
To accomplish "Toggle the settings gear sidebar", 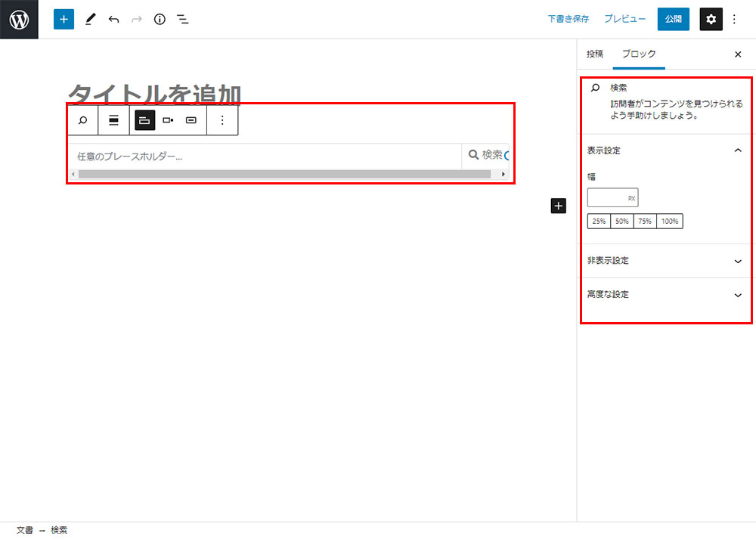I will tap(711, 20).
